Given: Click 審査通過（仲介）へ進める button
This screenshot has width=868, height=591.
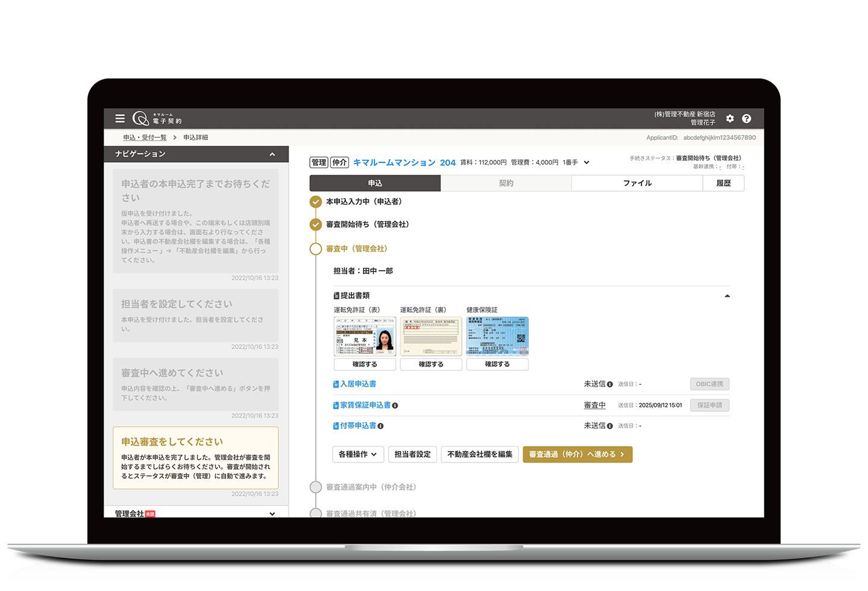Looking at the screenshot, I should click(577, 455).
